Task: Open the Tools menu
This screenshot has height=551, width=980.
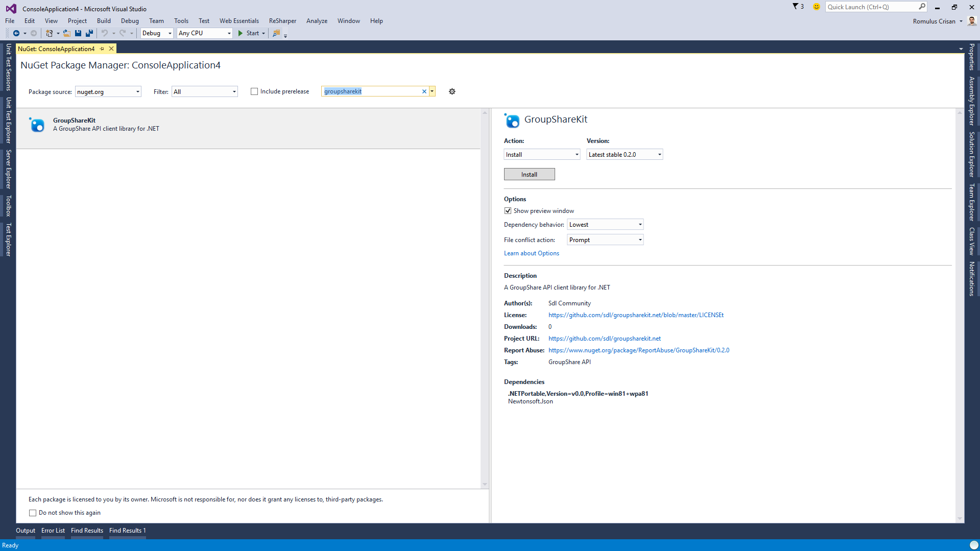Action: 181,21
